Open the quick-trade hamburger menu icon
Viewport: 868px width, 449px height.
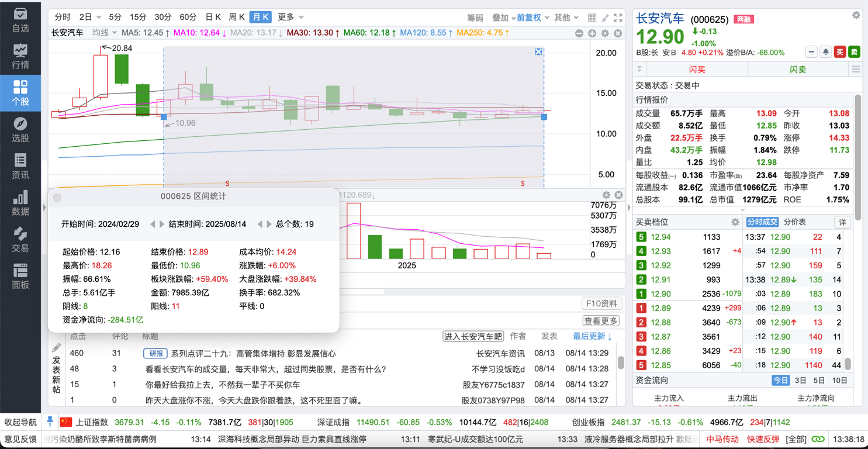pos(856,69)
